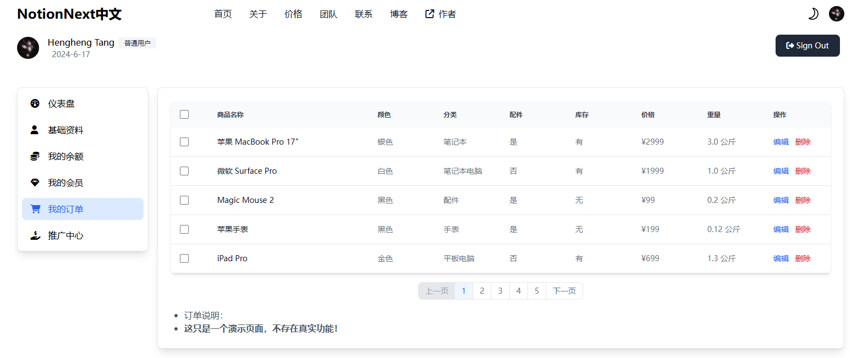Click the 价格 column header in table
The height and width of the screenshot is (358, 868).
pyautogui.click(x=648, y=114)
